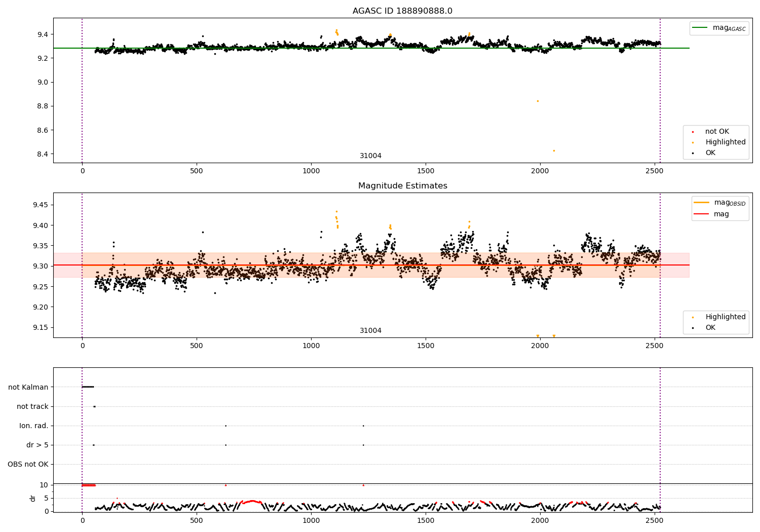Image resolution: width=760 pixels, height=532 pixels.
Task: Click the 2500 x-axis tick in the bottom plot
Action: point(655,520)
